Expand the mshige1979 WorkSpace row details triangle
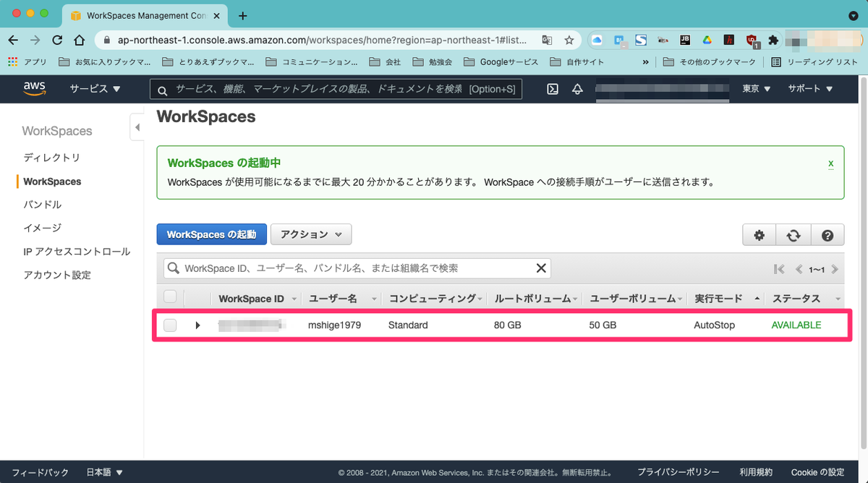The height and width of the screenshot is (483, 868). click(197, 325)
